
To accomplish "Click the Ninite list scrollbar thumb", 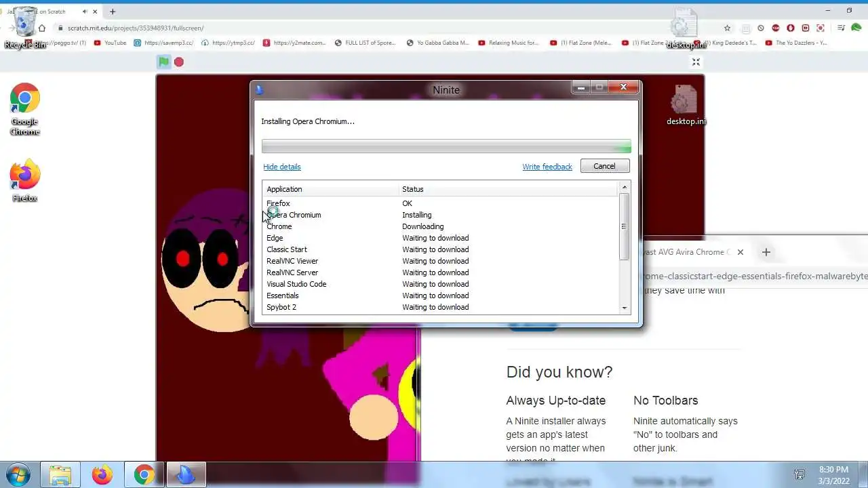I will 625,226.
